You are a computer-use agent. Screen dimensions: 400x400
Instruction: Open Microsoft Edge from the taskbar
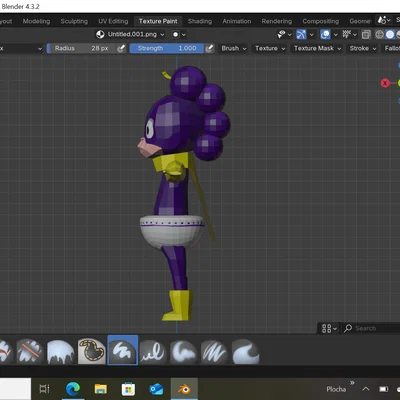click(73, 389)
